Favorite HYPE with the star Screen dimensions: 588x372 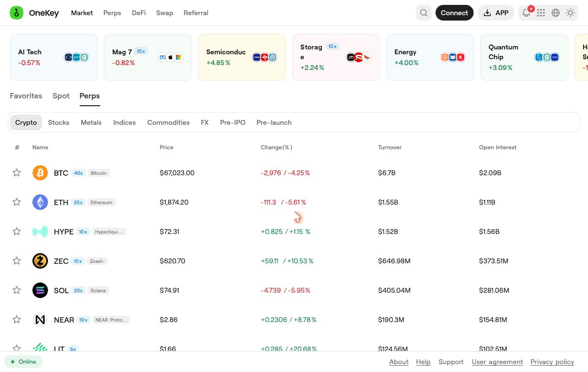coord(17,232)
